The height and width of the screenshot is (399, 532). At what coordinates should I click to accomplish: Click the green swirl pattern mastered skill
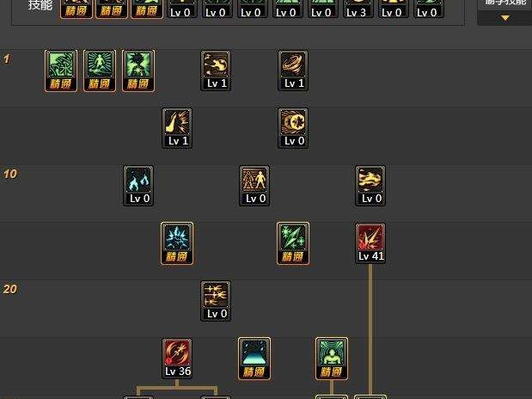pyautogui.click(x=61, y=71)
